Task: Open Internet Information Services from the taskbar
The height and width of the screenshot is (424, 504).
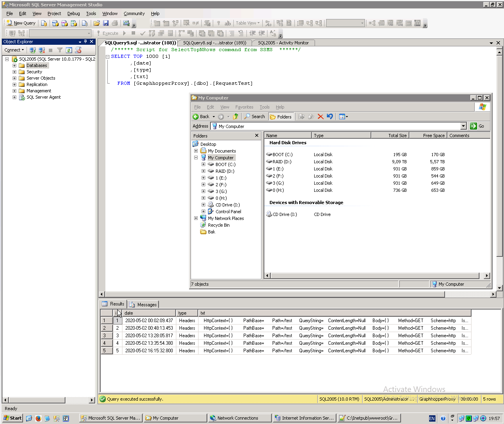Action: (304, 418)
